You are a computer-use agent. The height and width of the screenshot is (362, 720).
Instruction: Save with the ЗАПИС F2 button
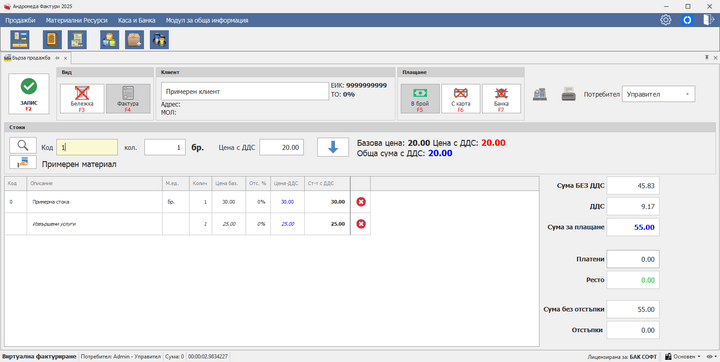pos(28,94)
